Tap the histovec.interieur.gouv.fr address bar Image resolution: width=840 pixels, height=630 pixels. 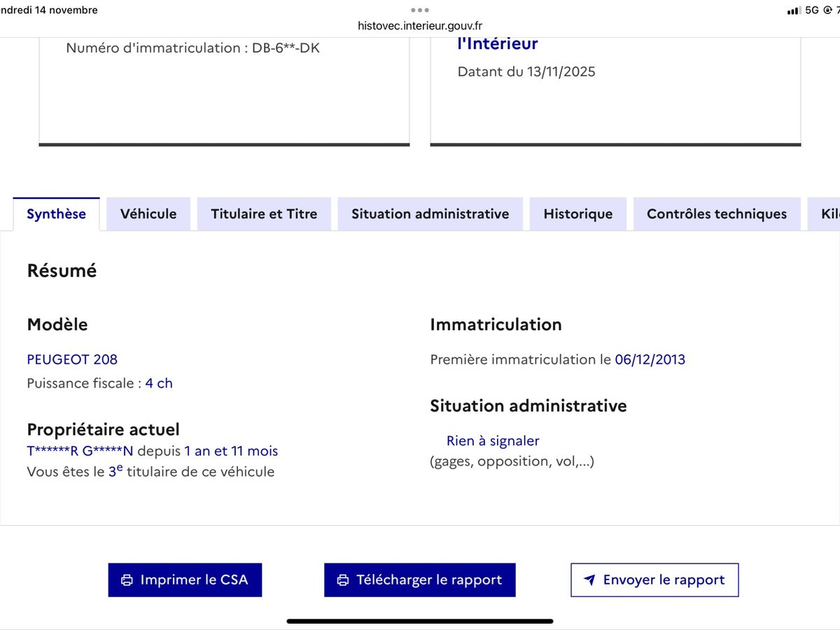(x=420, y=26)
